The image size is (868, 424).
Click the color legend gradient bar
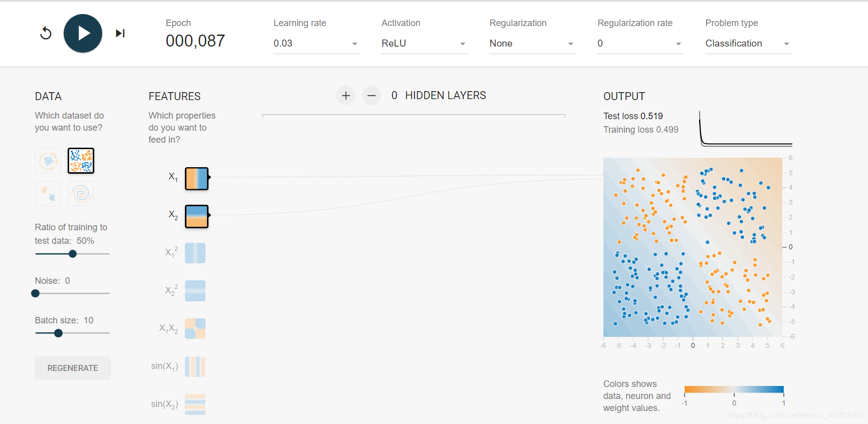pos(734,389)
